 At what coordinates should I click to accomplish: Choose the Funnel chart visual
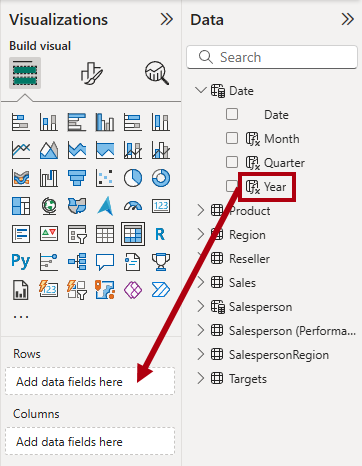[77, 178]
